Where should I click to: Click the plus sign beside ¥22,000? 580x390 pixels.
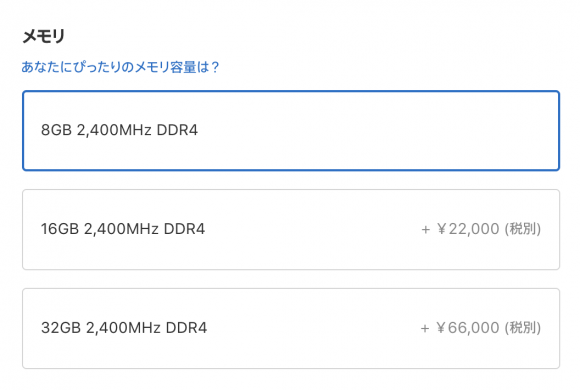click(x=426, y=230)
